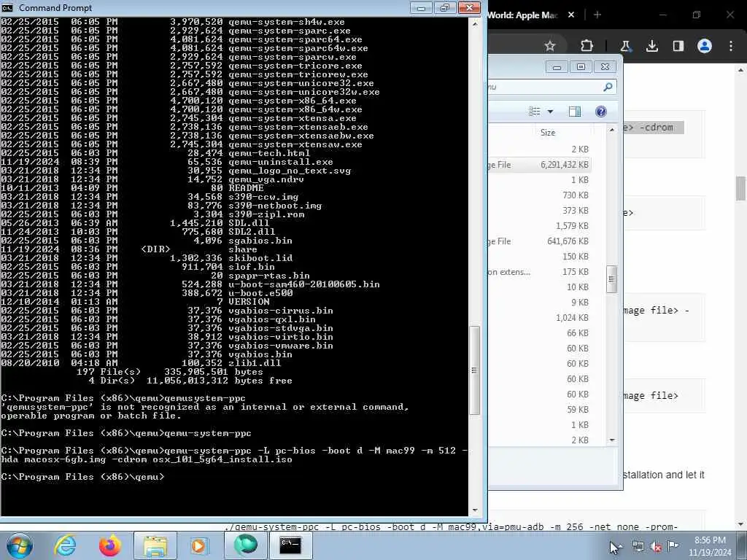Select the 1,579 KB file row
Viewport: 747px width, 560px height.
(x=539, y=226)
